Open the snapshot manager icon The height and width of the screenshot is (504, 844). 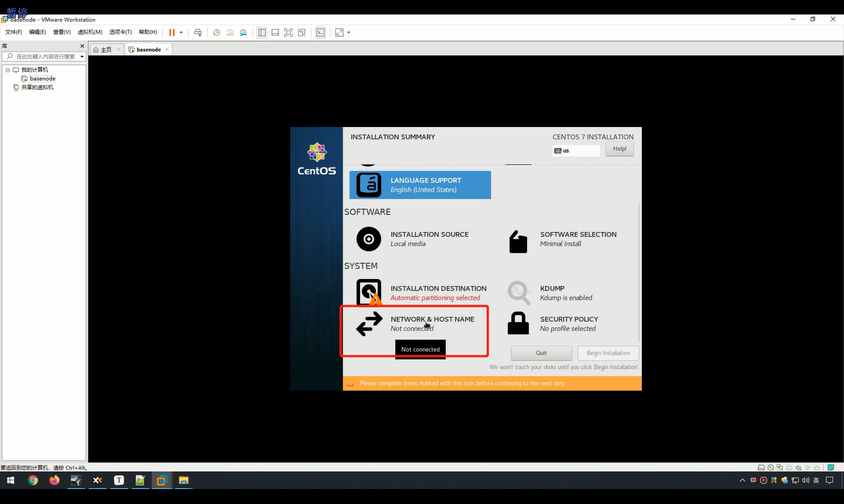tap(243, 33)
